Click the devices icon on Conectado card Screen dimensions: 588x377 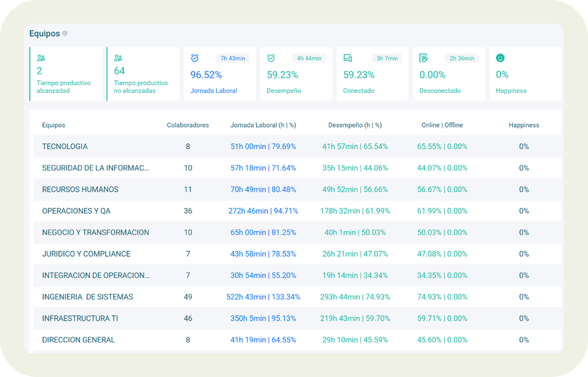(348, 58)
